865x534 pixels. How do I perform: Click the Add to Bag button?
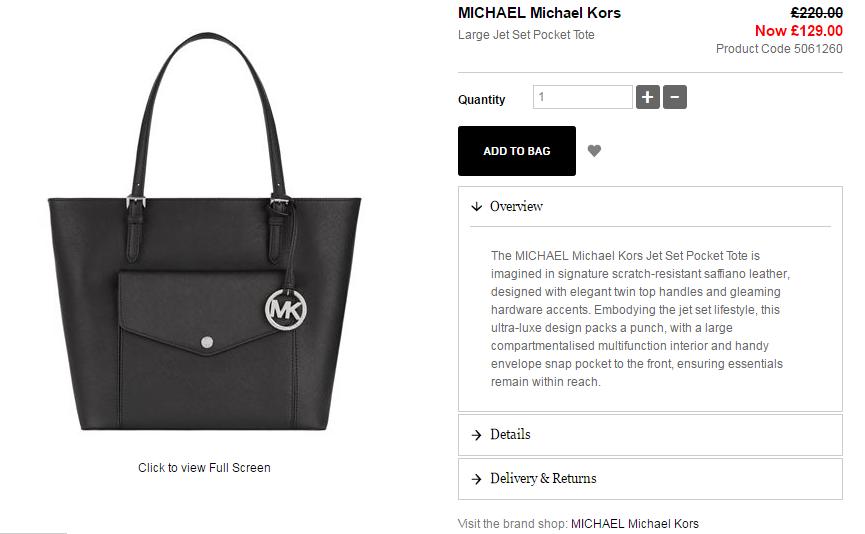click(517, 151)
